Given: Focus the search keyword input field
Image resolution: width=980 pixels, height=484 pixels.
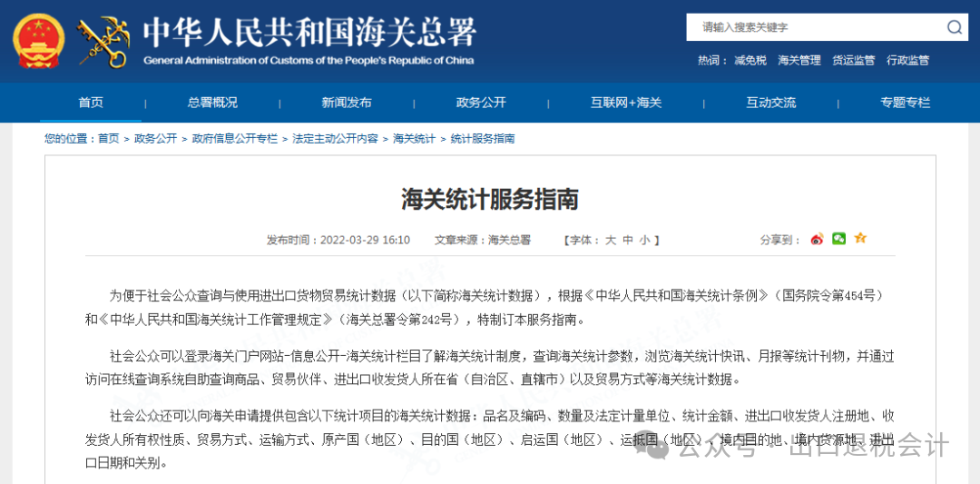Looking at the screenshot, I should tap(817, 28).
